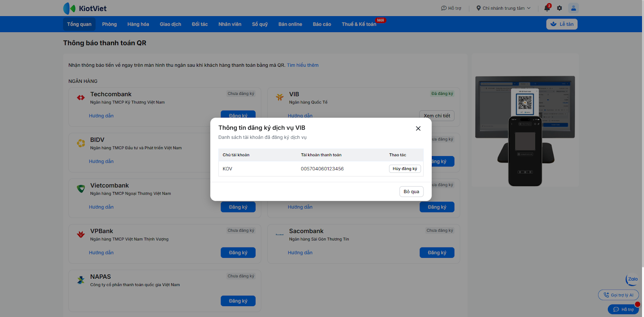
Task: Open the settings gear in the header
Action: (559, 8)
